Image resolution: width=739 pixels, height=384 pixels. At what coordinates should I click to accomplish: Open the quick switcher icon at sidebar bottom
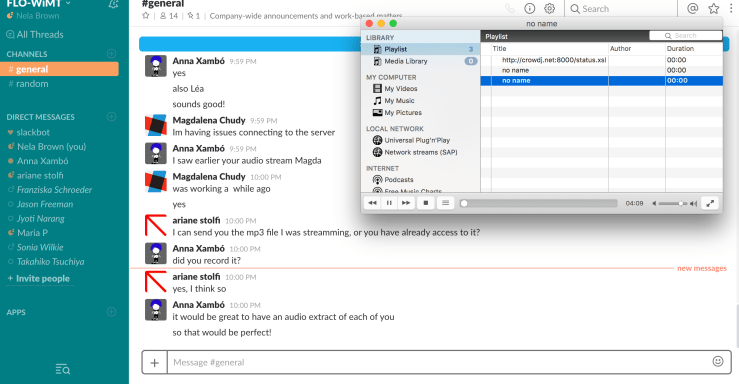[63, 369]
